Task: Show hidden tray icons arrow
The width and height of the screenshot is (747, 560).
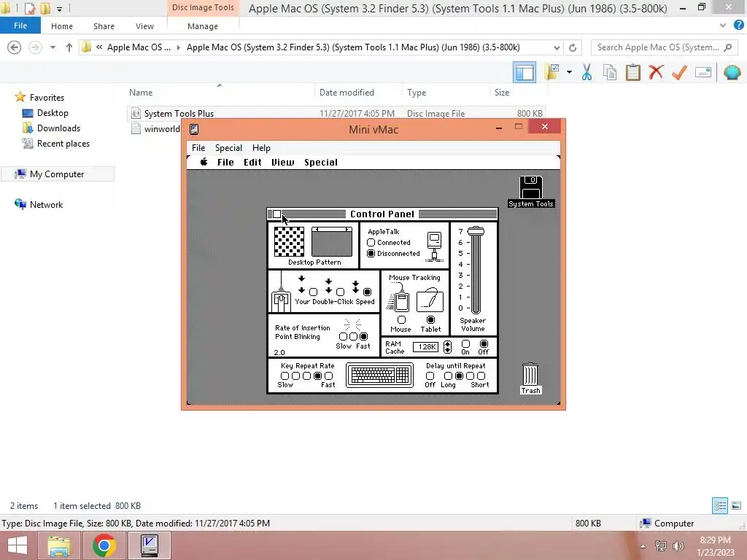Action: coord(643,546)
